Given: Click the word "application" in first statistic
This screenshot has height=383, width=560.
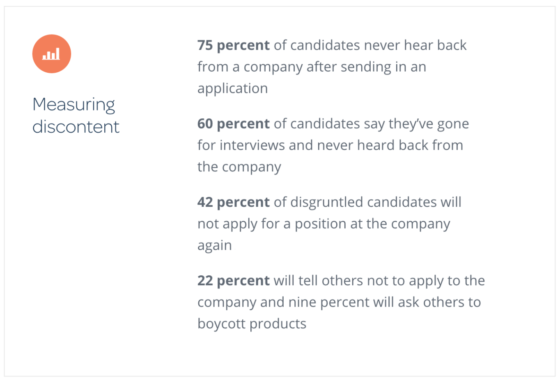Looking at the screenshot, I should click(x=232, y=89).
